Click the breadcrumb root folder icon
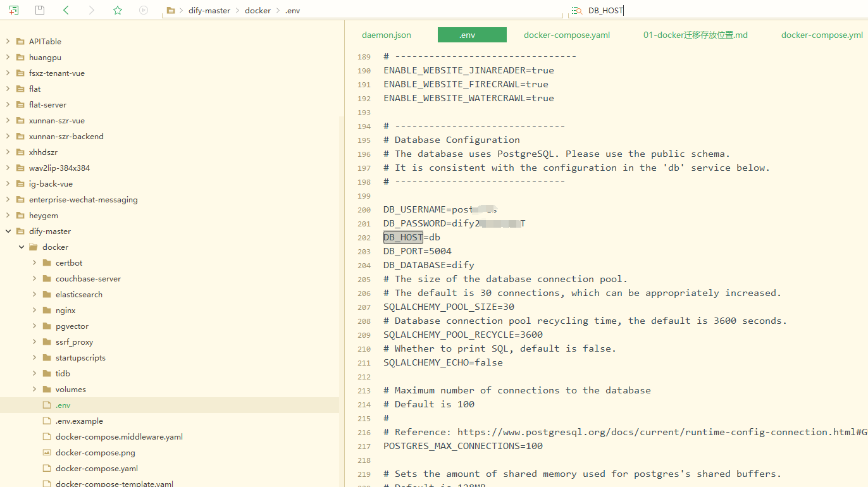The image size is (868, 487). [170, 11]
